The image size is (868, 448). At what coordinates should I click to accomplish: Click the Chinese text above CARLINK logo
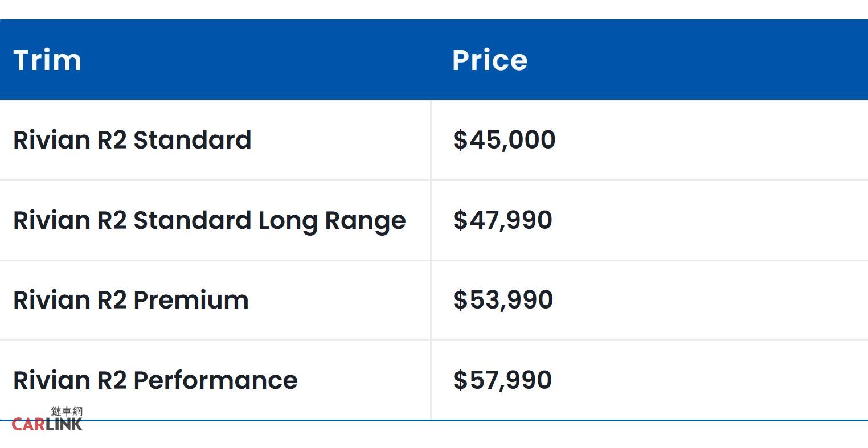tap(67, 412)
